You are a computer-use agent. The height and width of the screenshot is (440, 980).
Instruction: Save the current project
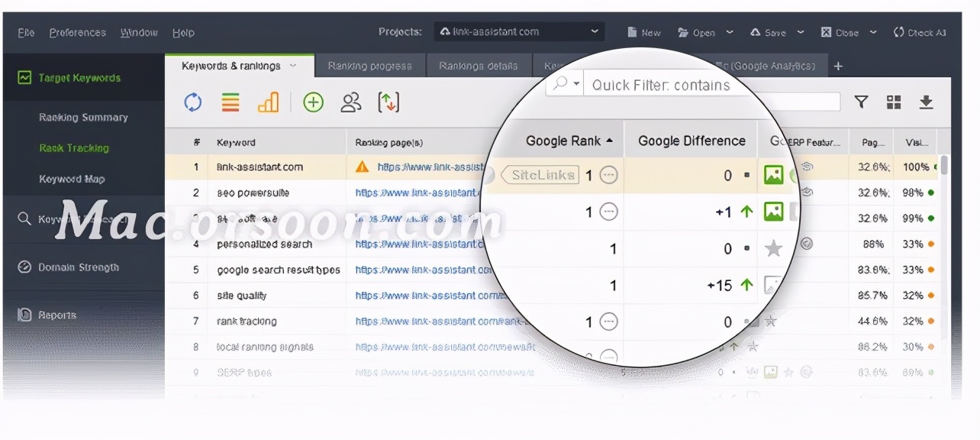tap(768, 33)
